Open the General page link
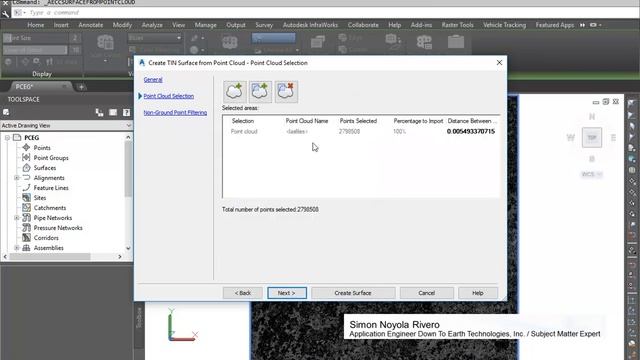 tap(153, 80)
